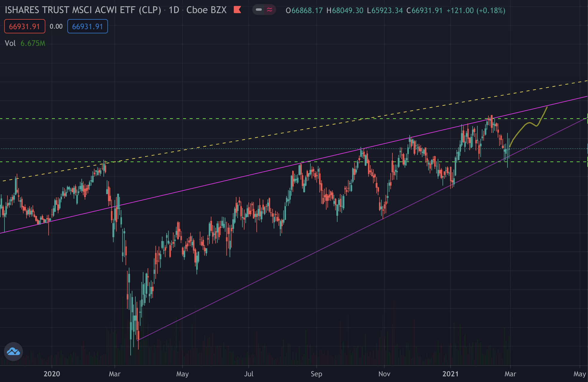Click the 2020 label on the time axis

point(52,374)
